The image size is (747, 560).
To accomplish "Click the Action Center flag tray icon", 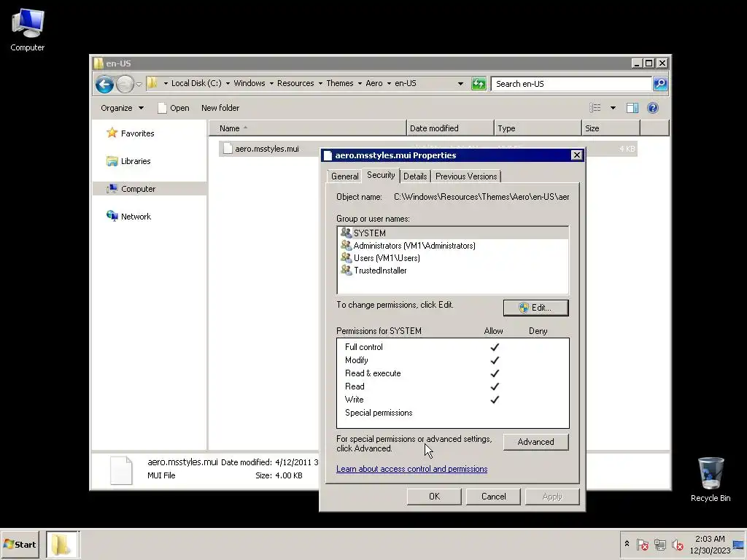I will click(x=642, y=544).
